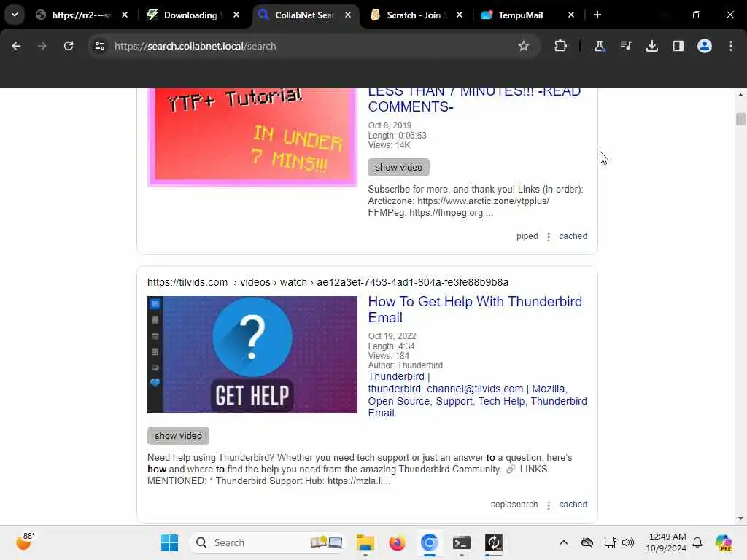Open options dots beside piped
The image size is (747, 560).
click(x=549, y=237)
